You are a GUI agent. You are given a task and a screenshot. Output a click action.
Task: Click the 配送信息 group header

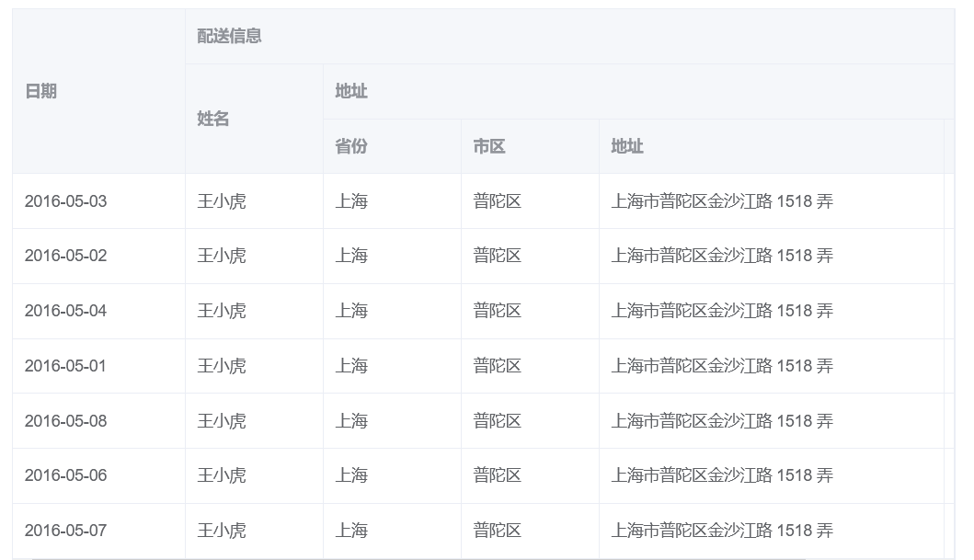tap(229, 36)
